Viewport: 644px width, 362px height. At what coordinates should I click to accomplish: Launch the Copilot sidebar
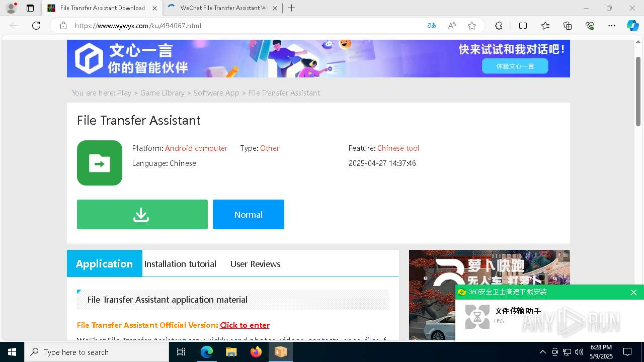[x=633, y=26]
